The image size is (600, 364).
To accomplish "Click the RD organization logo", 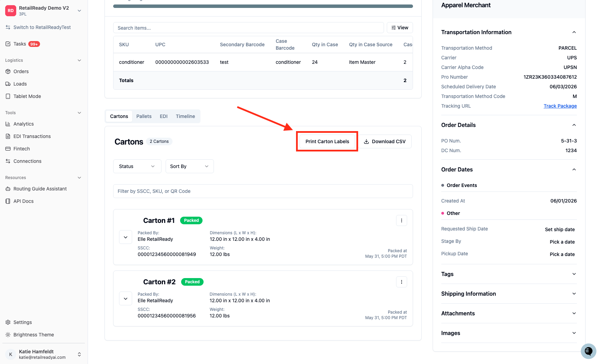I will 11,11.
